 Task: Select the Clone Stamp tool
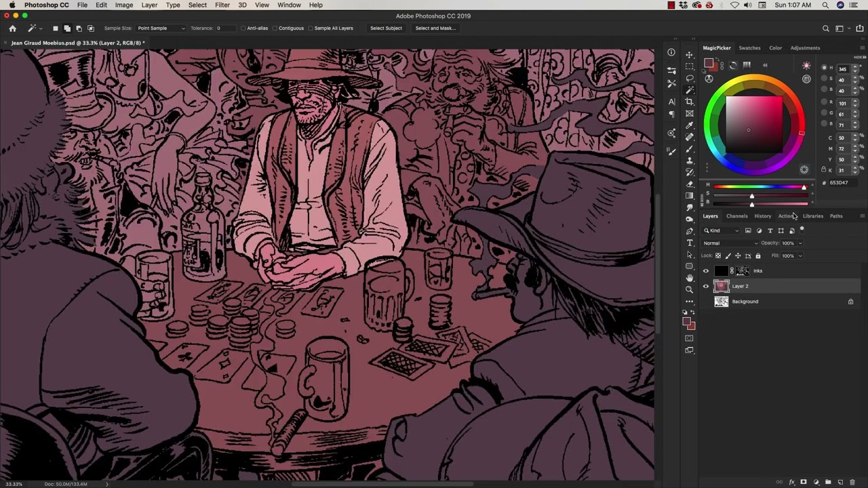(x=690, y=160)
